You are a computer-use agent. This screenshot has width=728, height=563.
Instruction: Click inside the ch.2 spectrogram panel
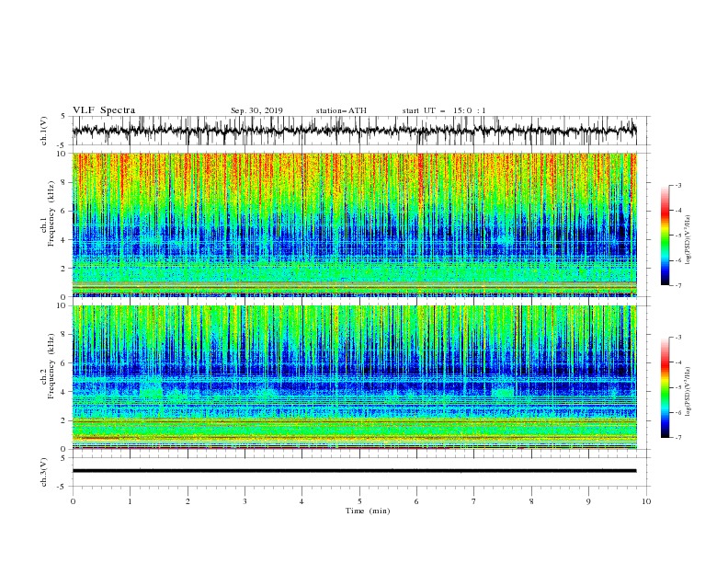click(x=354, y=377)
